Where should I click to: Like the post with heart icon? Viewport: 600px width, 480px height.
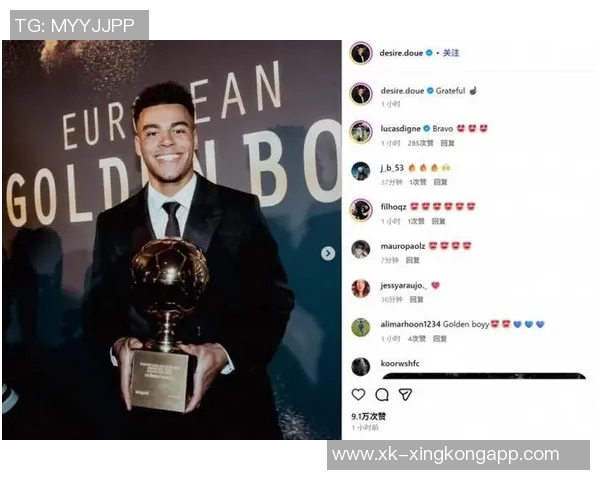pos(358,394)
